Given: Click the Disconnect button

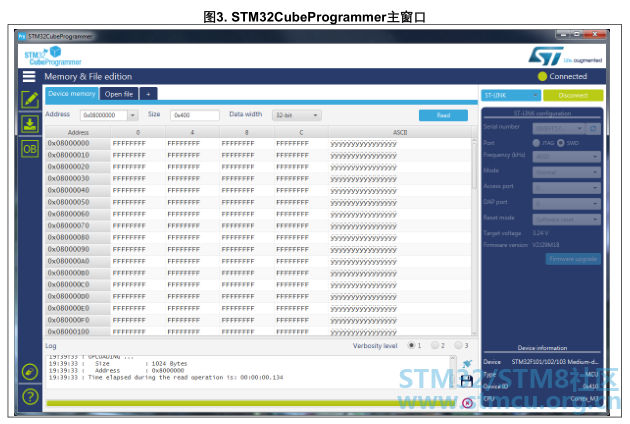Looking at the screenshot, I should click(573, 95).
